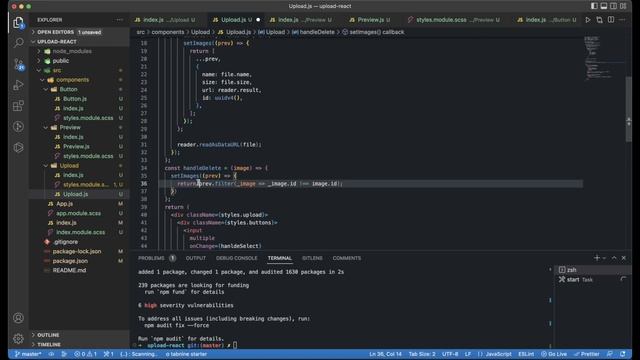Viewport: 640px width, 360px height.
Task: Open the Manage gear icon
Action: point(18,338)
